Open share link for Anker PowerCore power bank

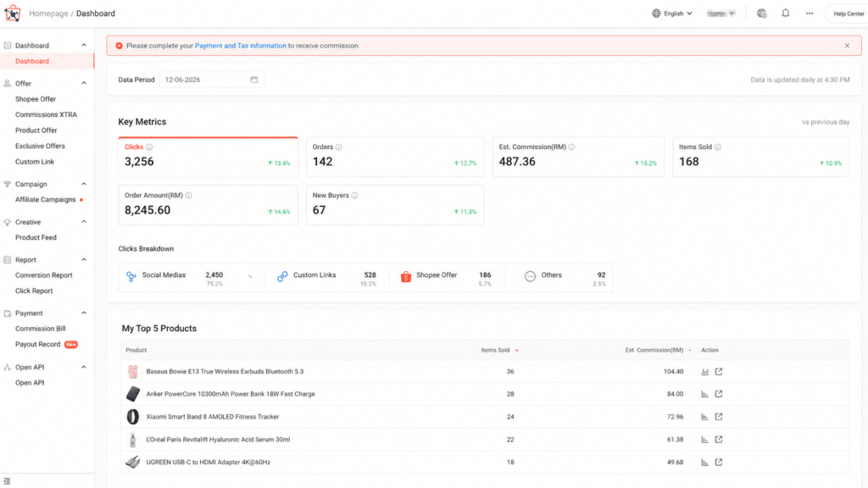(719, 394)
